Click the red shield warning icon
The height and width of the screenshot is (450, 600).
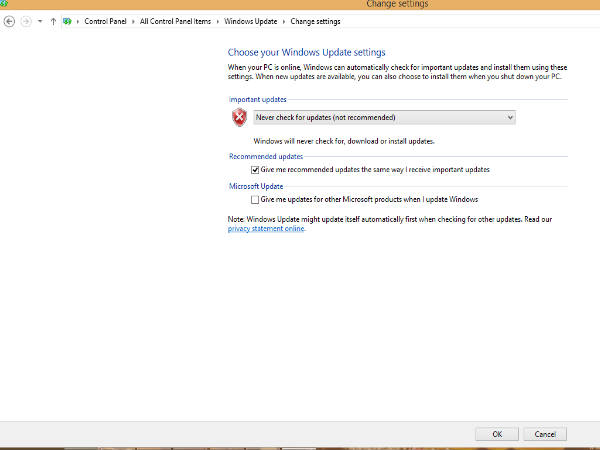click(239, 117)
